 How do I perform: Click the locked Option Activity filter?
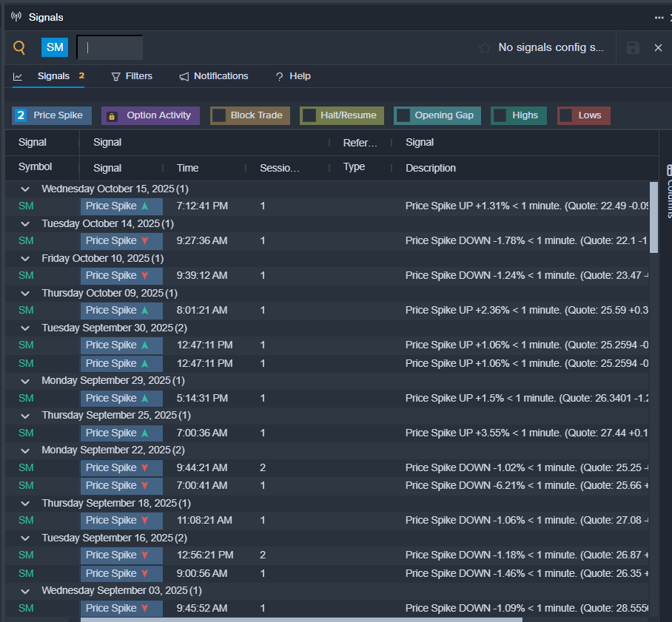coord(150,115)
